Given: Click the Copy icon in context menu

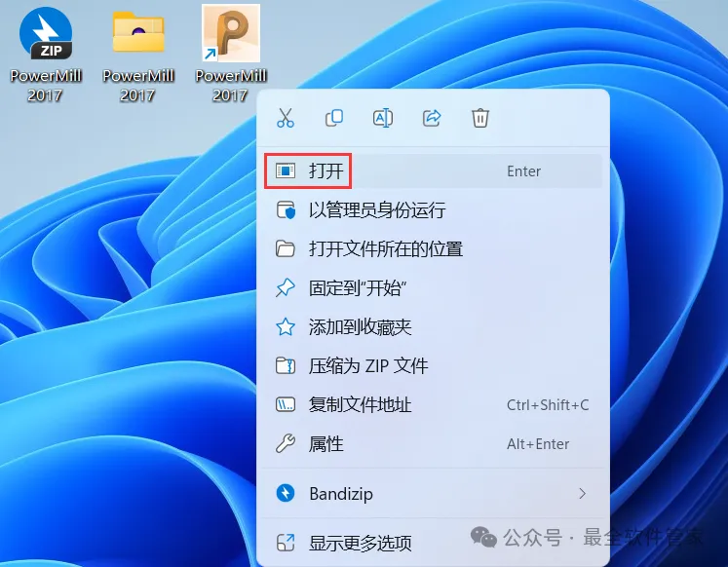Looking at the screenshot, I should [x=334, y=118].
